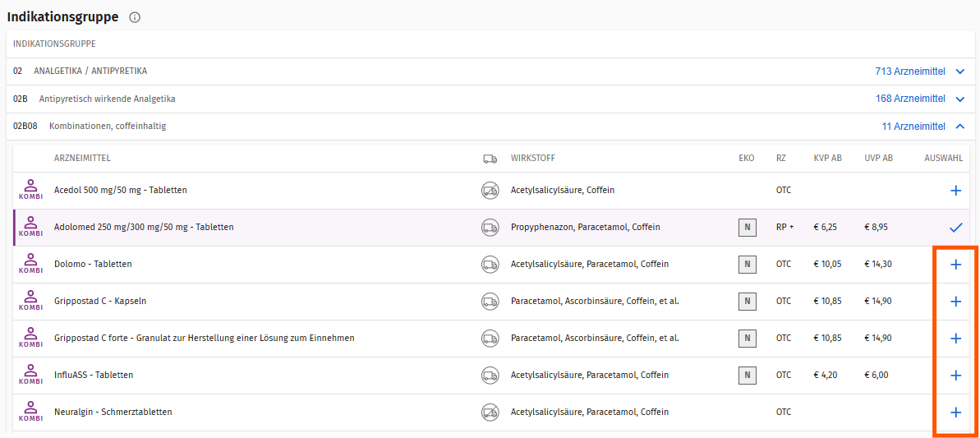
Task: Click the delivery truck icon for InfluASS
Action: (x=490, y=374)
